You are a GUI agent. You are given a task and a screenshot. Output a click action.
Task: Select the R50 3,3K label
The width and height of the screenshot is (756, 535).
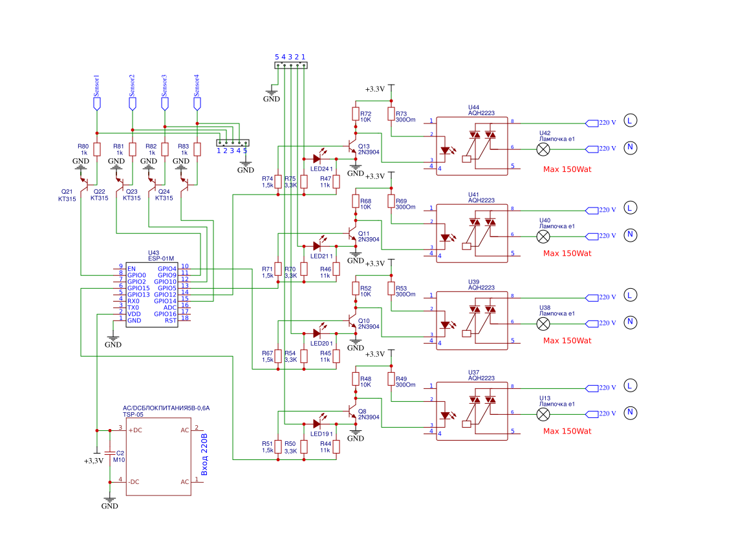point(290,447)
